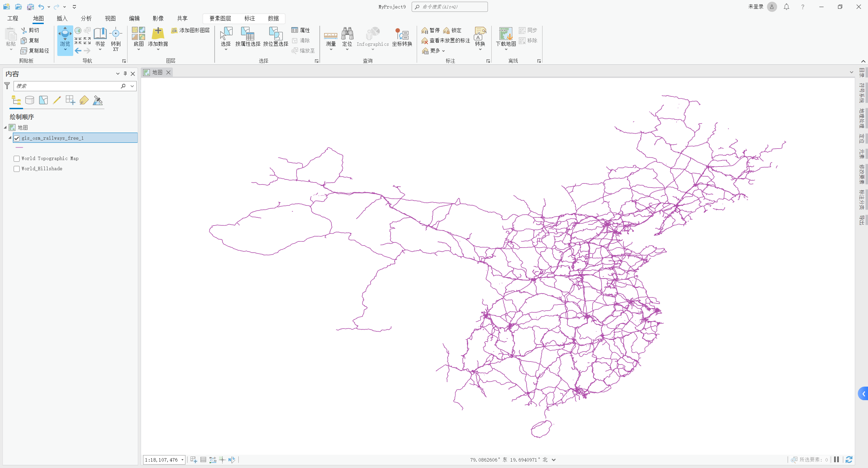Expand coordinate display units dropdown

coord(554,460)
